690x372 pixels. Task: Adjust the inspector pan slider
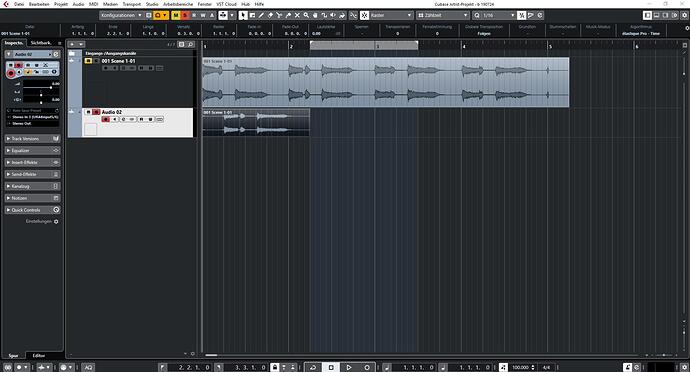coord(41,95)
